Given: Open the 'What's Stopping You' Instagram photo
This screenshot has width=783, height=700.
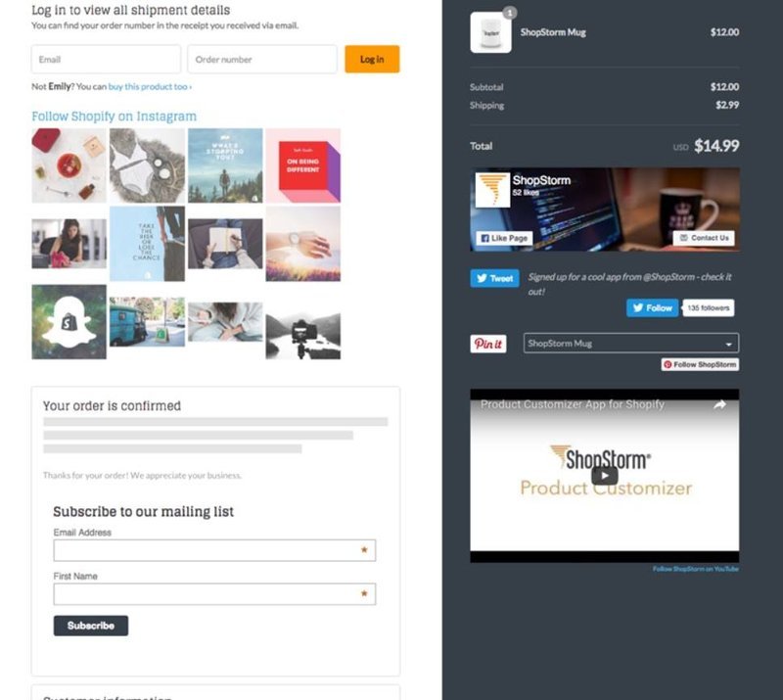Looking at the screenshot, I should 225,165.
